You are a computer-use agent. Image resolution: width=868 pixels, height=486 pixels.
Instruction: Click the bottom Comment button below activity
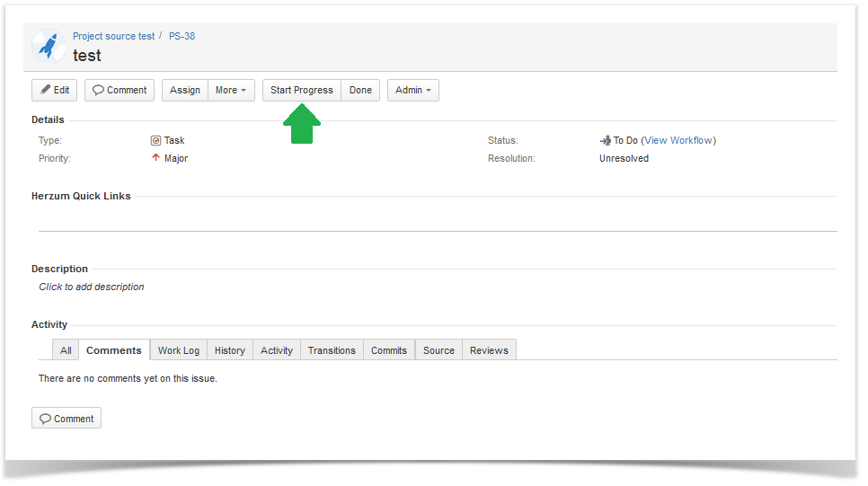click(66, 419)
